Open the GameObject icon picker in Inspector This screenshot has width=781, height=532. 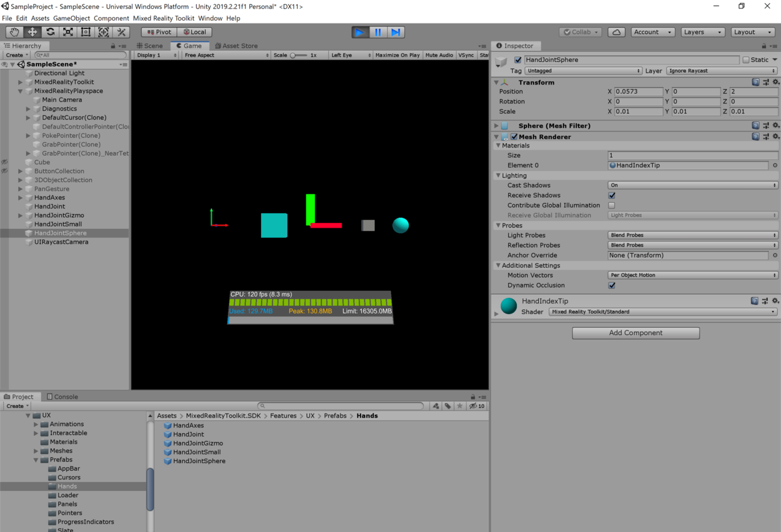502,62
